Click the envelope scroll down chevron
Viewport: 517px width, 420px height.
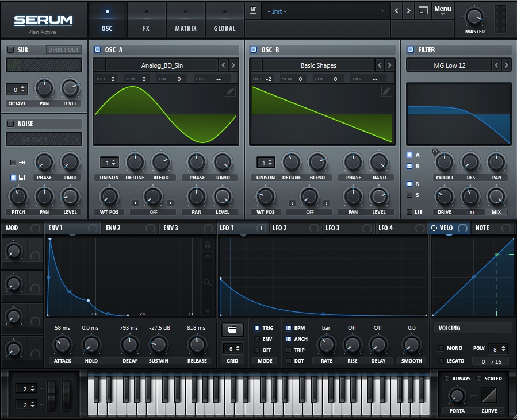click(x=208, y=310)
